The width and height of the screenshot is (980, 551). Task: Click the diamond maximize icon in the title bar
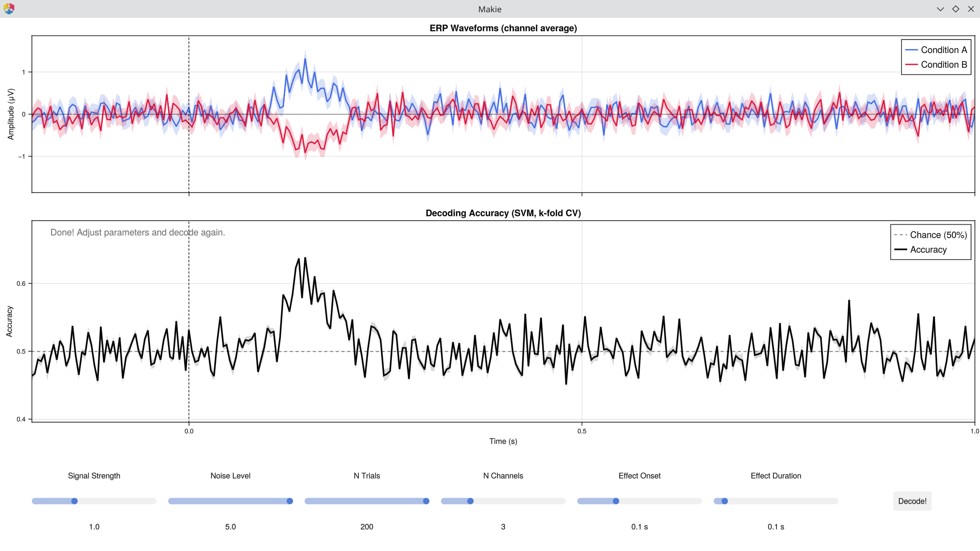click(x=955, y=9)
